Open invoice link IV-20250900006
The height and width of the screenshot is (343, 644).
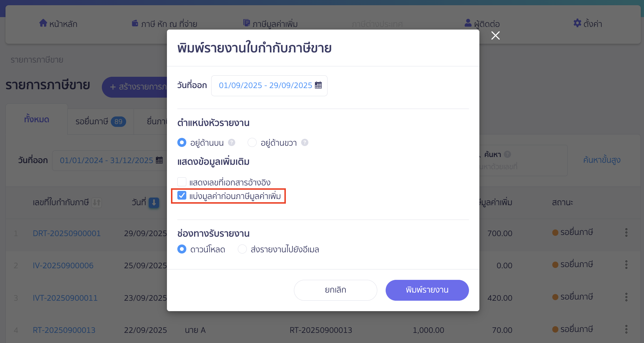point(63,265)
